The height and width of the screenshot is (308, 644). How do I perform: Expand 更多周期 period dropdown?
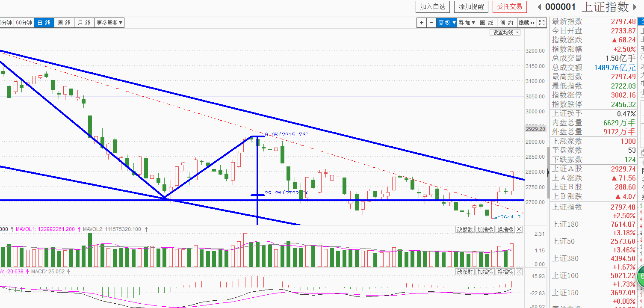coord(109,23)
